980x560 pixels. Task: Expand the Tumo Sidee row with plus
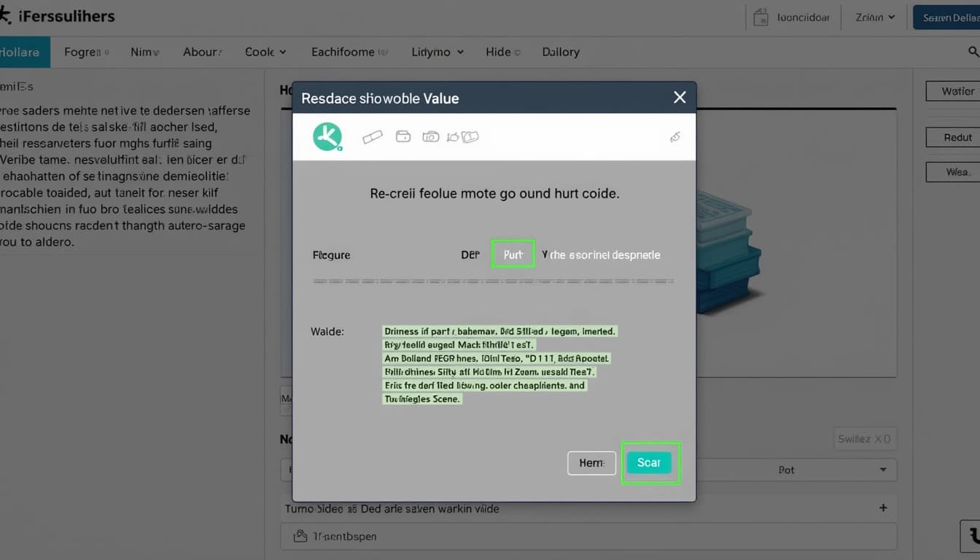click(x=883, y=508)
